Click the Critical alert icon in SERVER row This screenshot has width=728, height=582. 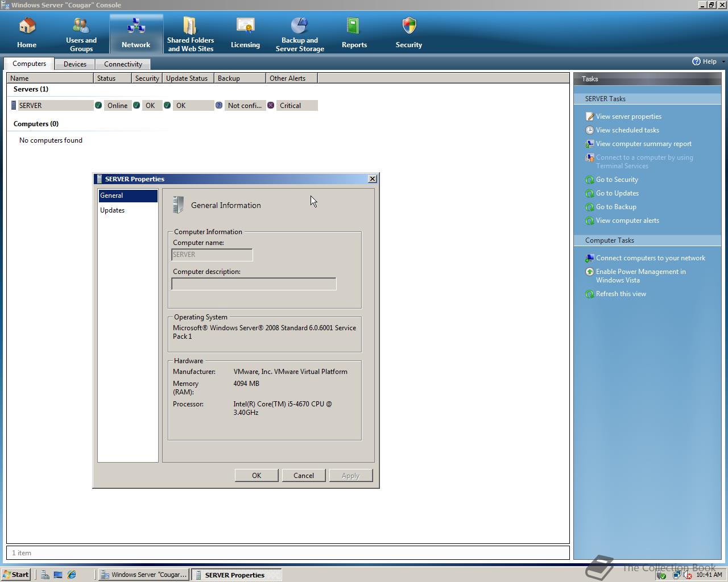[271, 105]
